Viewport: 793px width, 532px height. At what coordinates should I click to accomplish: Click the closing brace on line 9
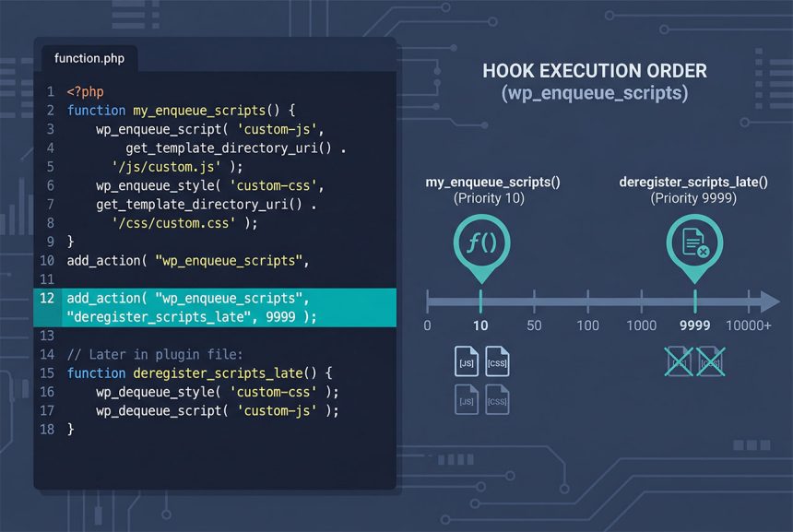70,242
